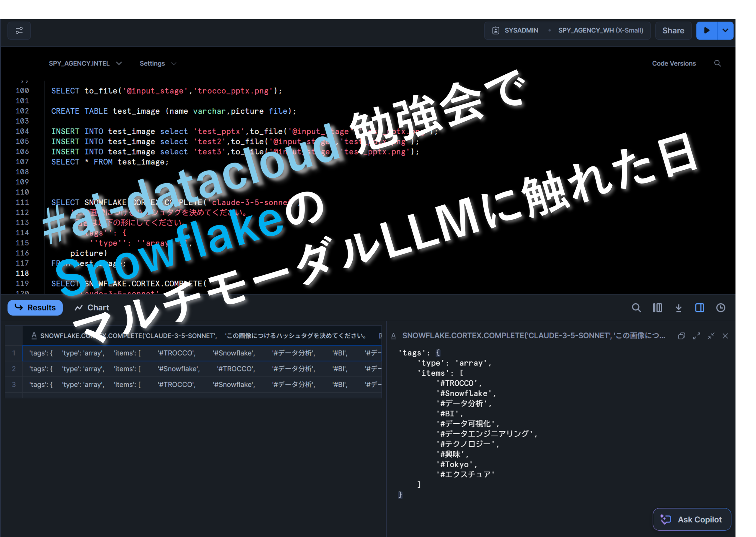Download results with the download icon
This screenshot has height=537, width=756.
coord(679,308)
